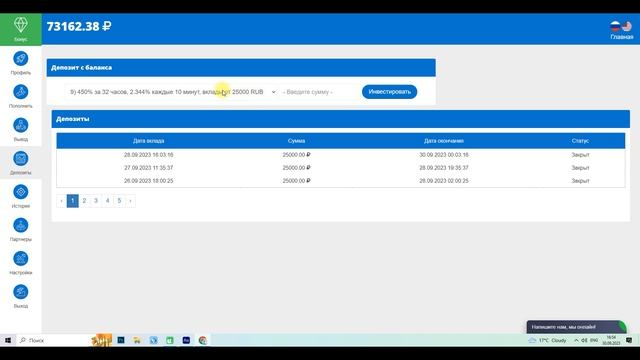Open the Настройки sidebar icon
This screenshot has width=640, height=360.
click(x=21, y=258)
